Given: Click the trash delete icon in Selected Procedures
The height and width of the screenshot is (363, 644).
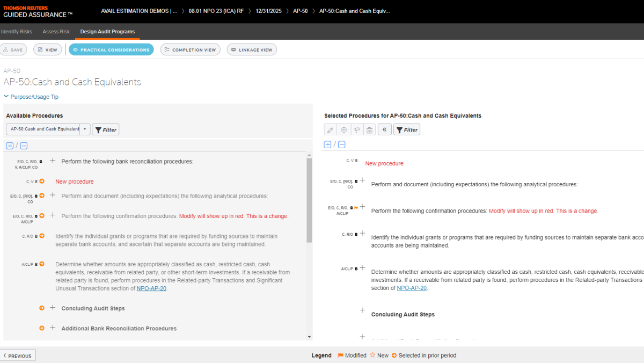Looking at the screenshot, I should pyautogui.click(x=369, y=130).
